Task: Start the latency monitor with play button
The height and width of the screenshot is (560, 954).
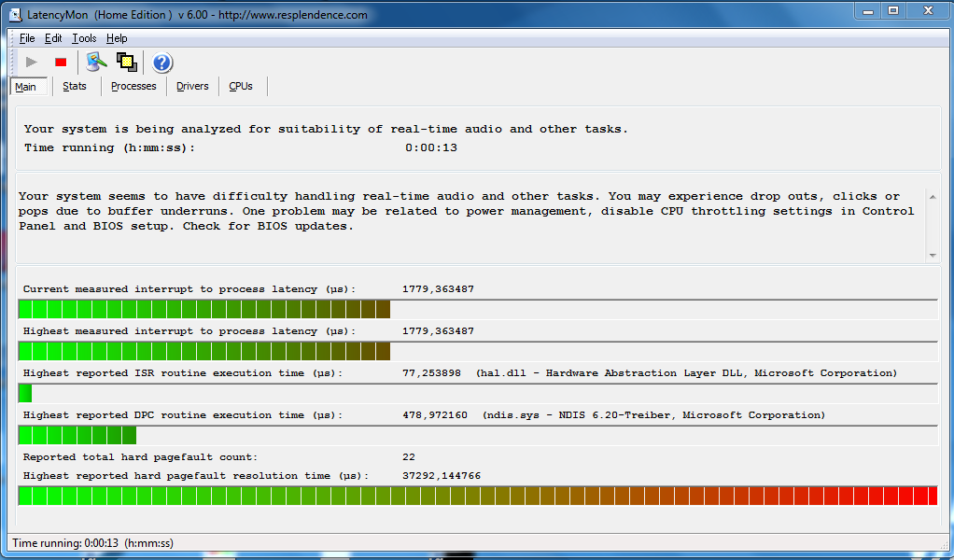Action: click(31, 62)
